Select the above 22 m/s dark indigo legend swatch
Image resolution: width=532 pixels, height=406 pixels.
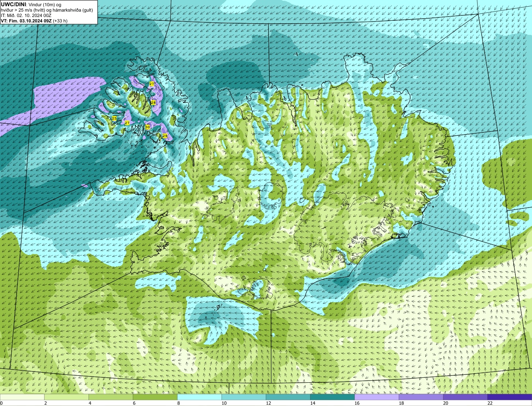tap(510, 397)
